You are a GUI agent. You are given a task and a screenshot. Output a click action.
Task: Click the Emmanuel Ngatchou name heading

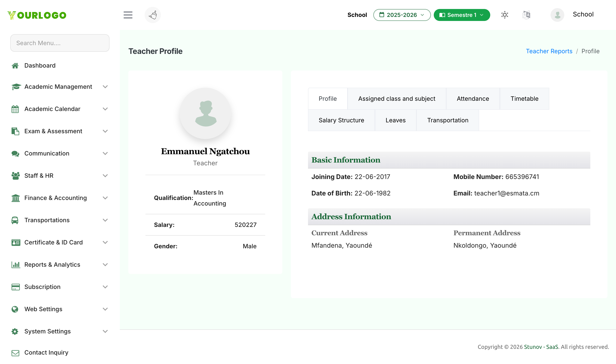coord(205,152)
